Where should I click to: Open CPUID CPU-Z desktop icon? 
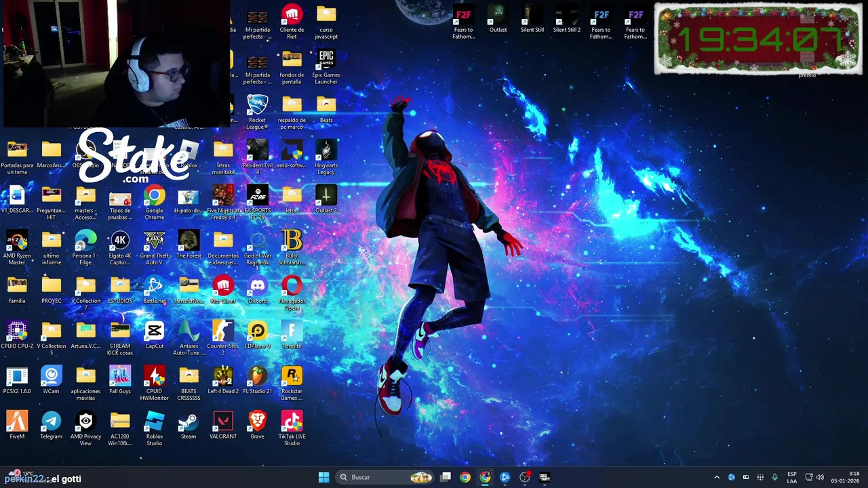coord(17,331)
